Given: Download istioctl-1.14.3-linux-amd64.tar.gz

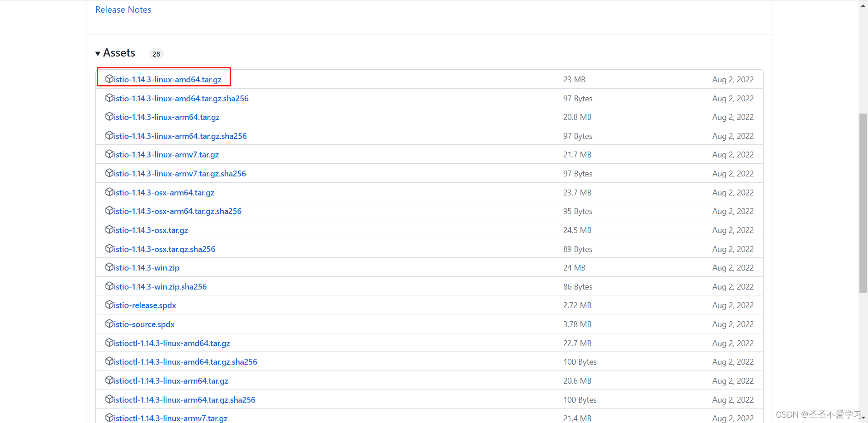Looking at the screenshot, I should (172, 343).
